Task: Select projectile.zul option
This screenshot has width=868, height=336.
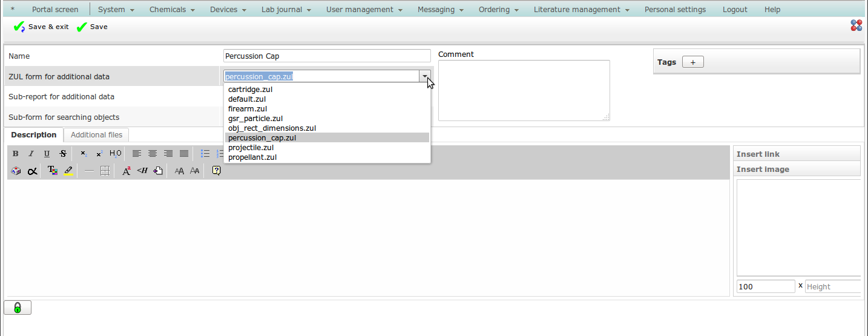Action: pos(251,148)
